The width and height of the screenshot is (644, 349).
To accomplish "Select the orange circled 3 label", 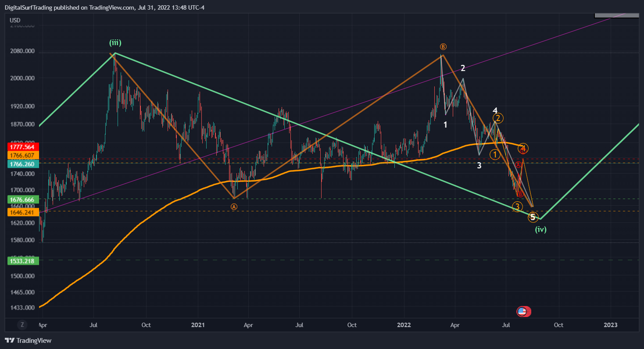I will pyautogui.click(x=517, y=207).
